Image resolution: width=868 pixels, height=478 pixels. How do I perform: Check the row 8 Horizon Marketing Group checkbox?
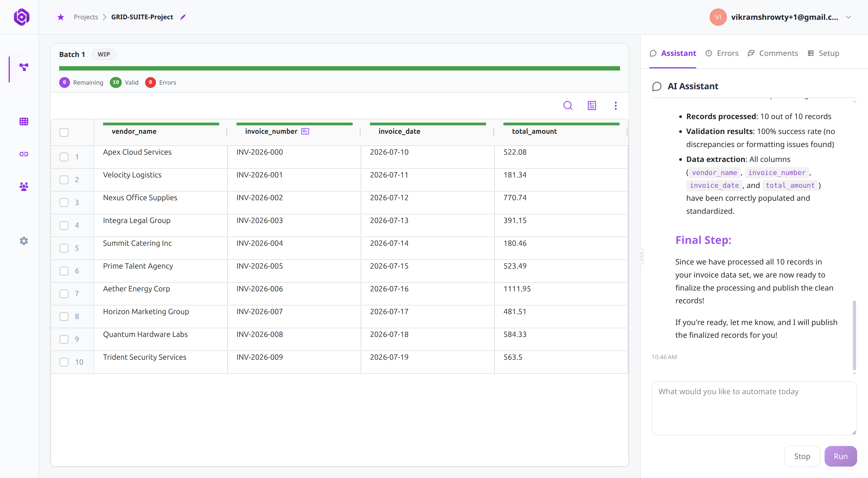pyautogui.click(x=64, y=316)
